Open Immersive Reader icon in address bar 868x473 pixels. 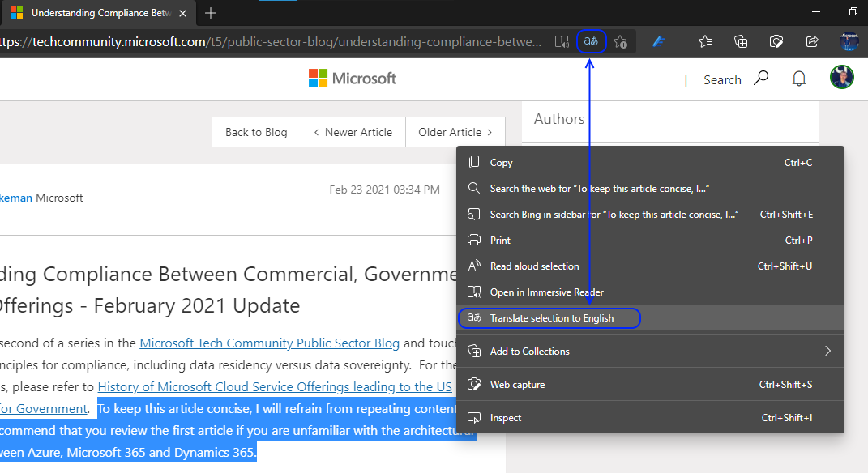[x=562, y=41]
